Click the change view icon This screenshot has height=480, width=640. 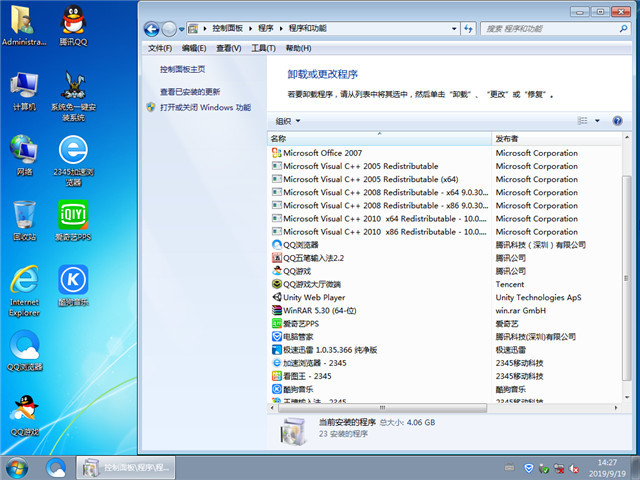pyautogui.click(x=582, y=121)
